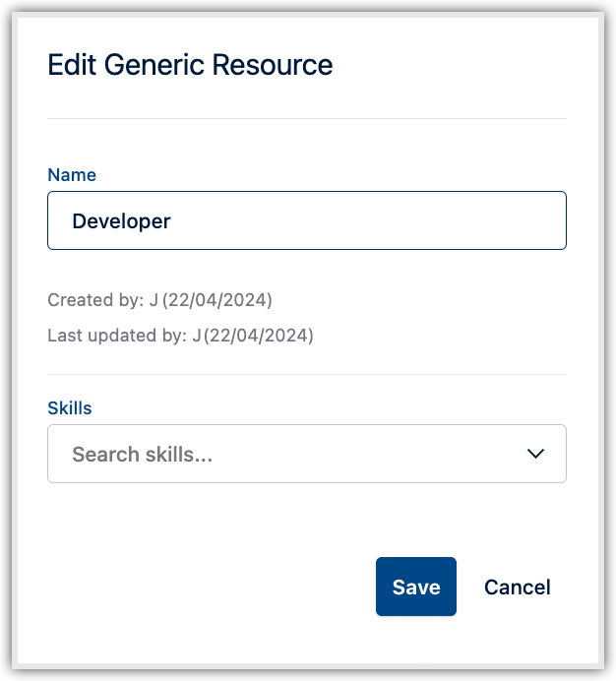The width and height of the screenshot is (616, 681).
Task: Click the updater initial J in Last updated by
Action: (197, 336)
